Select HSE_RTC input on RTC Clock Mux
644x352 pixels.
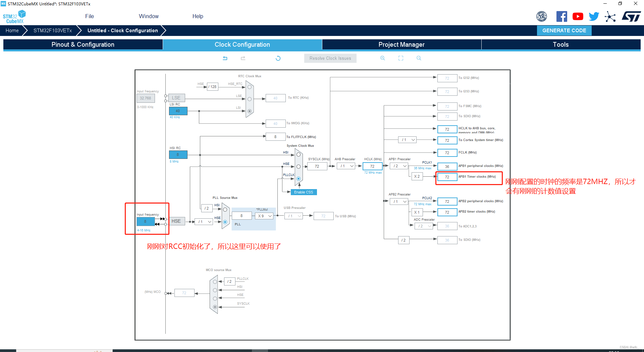click(250, 87)
